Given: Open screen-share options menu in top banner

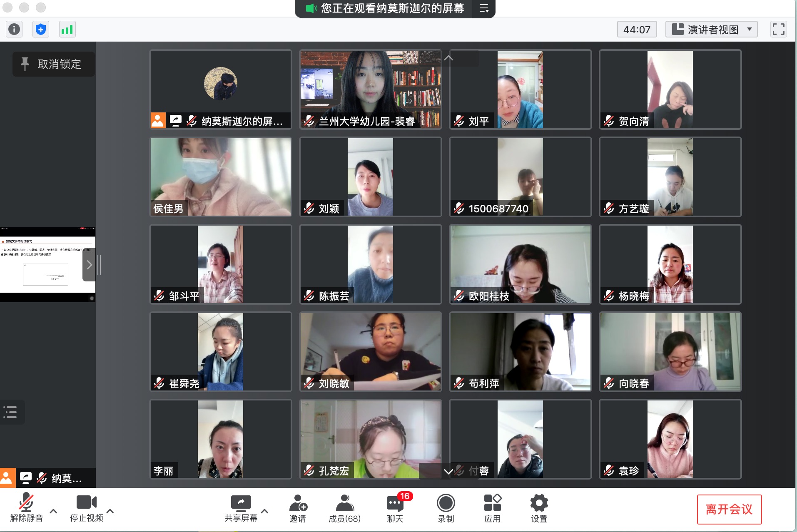Looking at the screenshot, I should tap(484, 8).
